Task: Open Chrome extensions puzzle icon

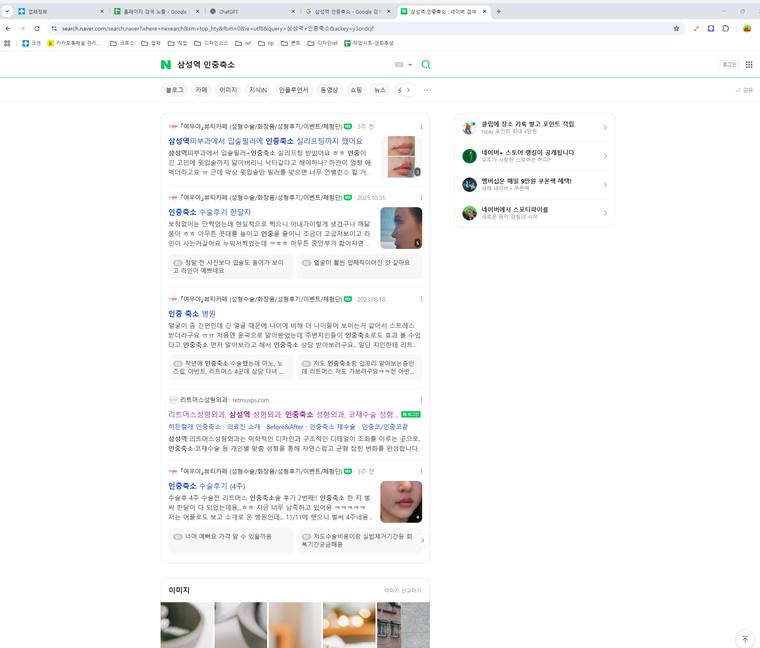Action: (x=726, y=29)
